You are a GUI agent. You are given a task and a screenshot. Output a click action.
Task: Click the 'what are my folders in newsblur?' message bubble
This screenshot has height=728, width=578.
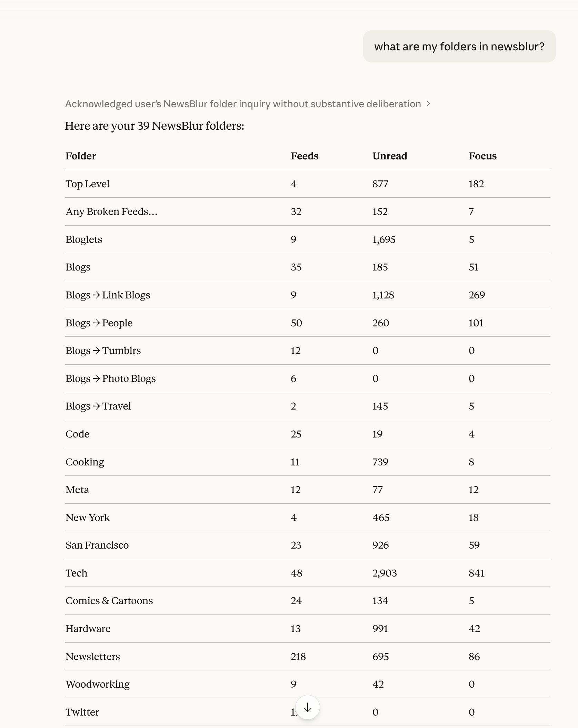click(x=459, y=47)
